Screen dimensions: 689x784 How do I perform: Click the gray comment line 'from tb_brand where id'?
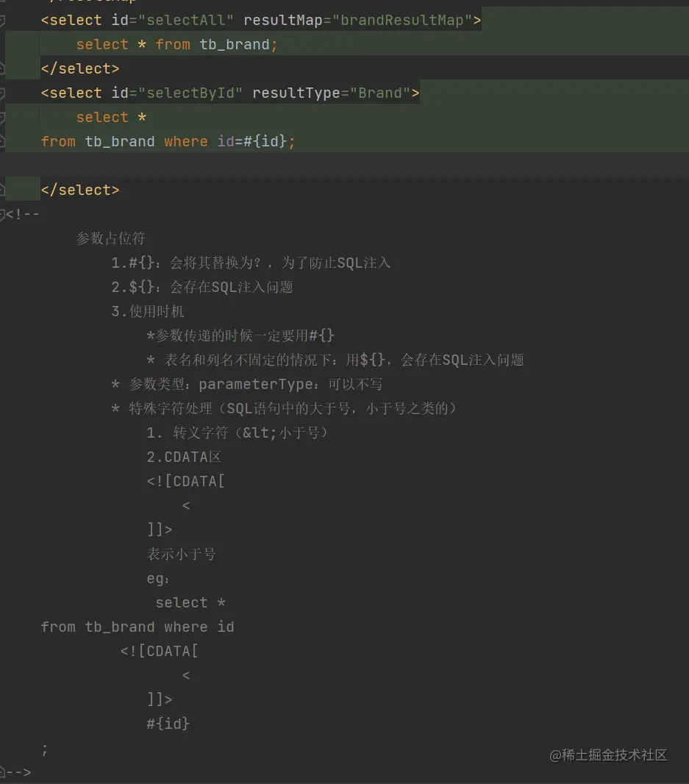[x=138, y=627]
